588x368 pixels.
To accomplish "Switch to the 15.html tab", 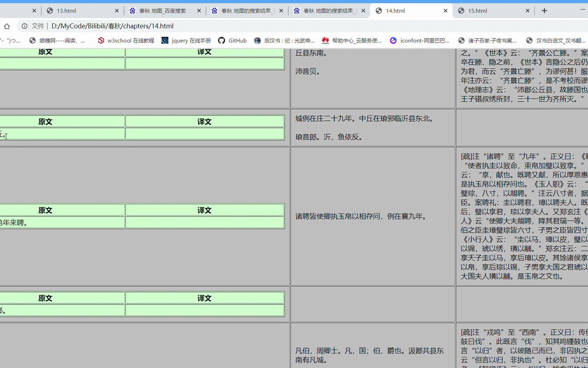I will 477,11.
